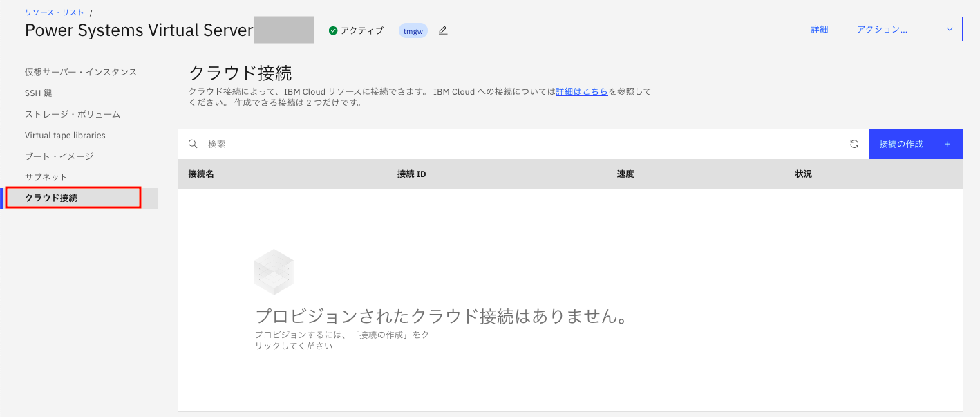980x417 pixels.
Task: Click the plus icon on 接続の作成 button
Action: click(947, 144)
